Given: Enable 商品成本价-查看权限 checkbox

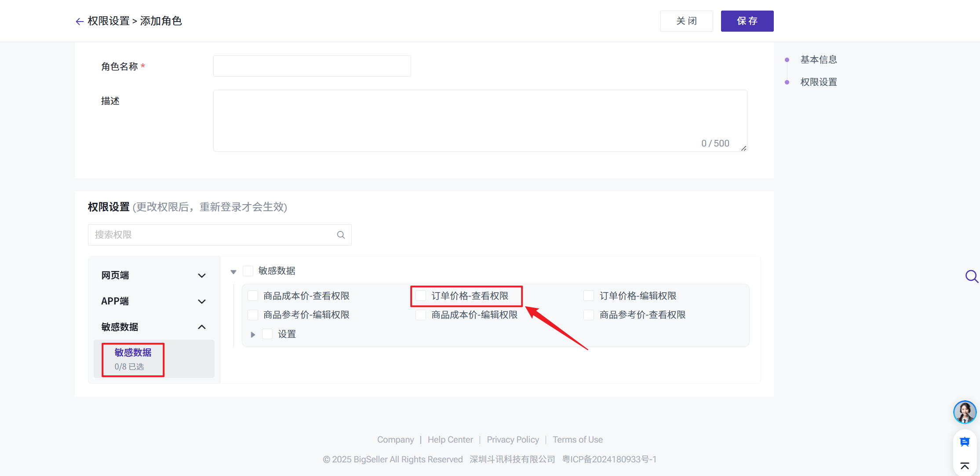Looking at the screenshot, I should [253, 296].
